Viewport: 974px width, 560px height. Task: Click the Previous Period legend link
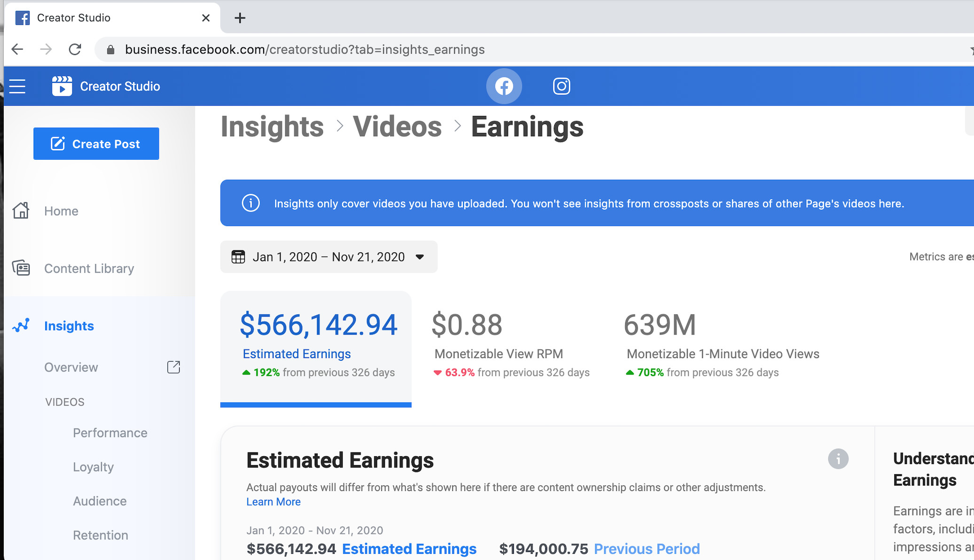click(647, 549)
